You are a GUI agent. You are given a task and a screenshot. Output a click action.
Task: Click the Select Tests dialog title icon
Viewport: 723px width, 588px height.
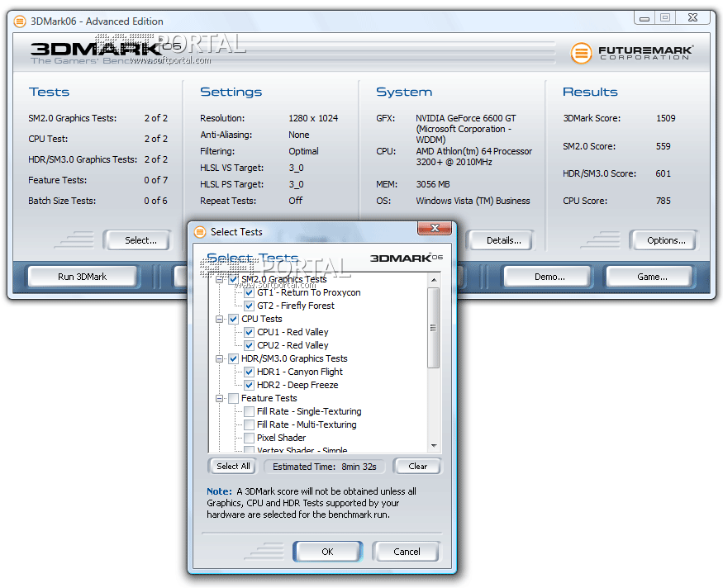pos(200,232)
